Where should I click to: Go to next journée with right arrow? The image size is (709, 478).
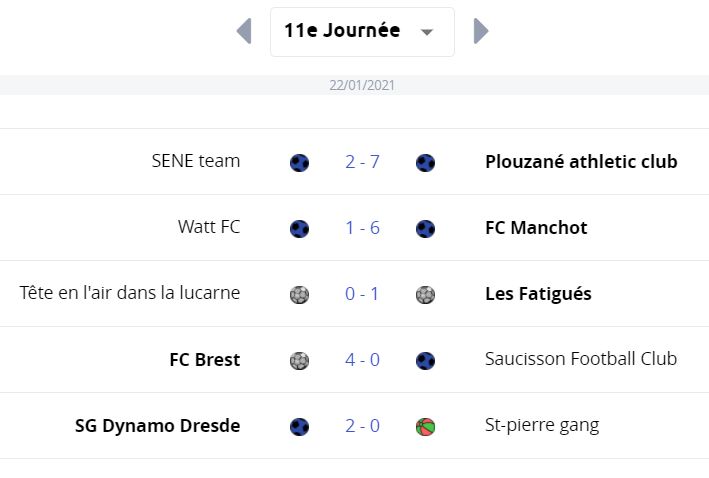click(481, 31)
